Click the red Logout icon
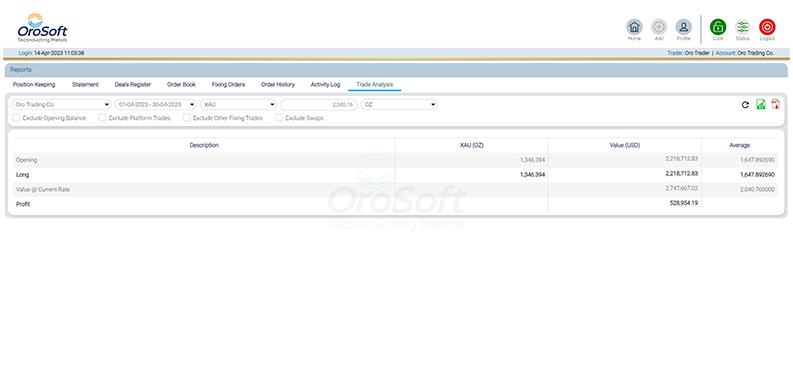 tap(767, 27)
